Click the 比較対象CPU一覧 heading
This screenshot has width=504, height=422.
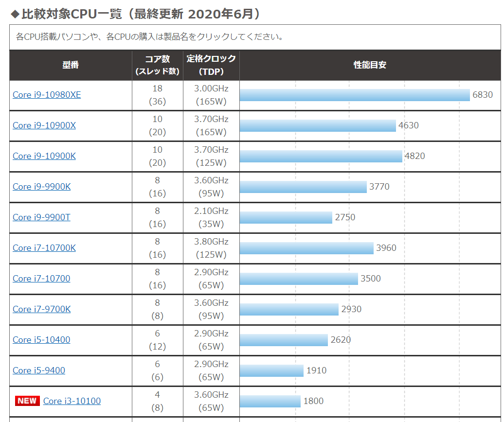coord(136,14)
